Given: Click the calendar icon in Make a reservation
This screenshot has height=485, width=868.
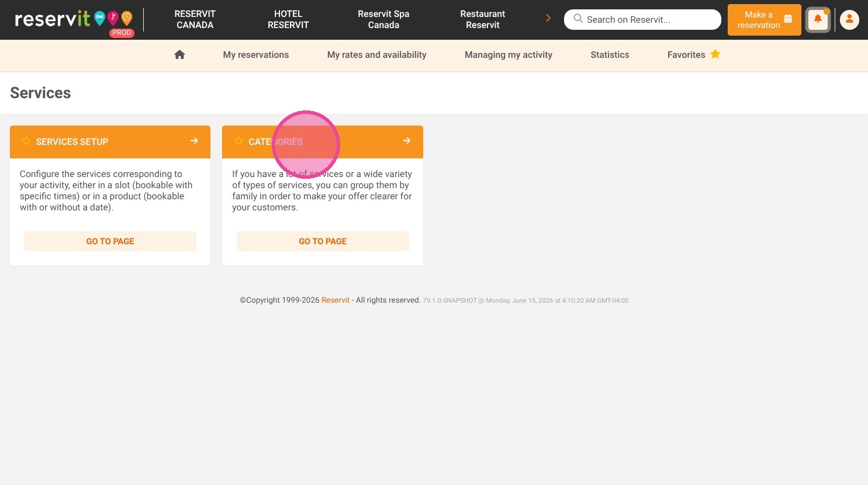Looking at the screenshot, I should pyautogui.click(x=788, y=19).
